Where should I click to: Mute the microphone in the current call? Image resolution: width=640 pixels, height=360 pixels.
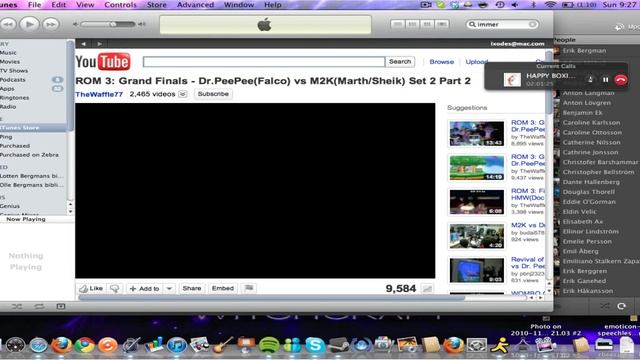tap(590, 80)
